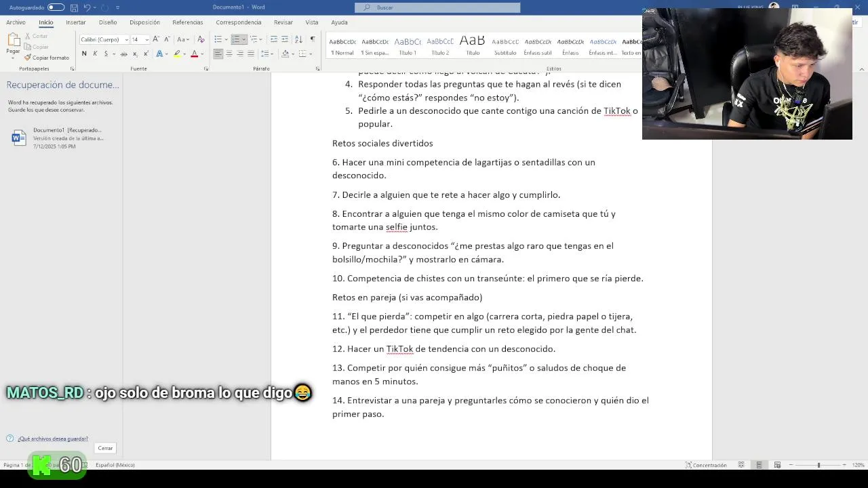The width and height of the screenshot is (868, 488).
Task: Toggle bold N formatting
Action: (x=84, y=54)
